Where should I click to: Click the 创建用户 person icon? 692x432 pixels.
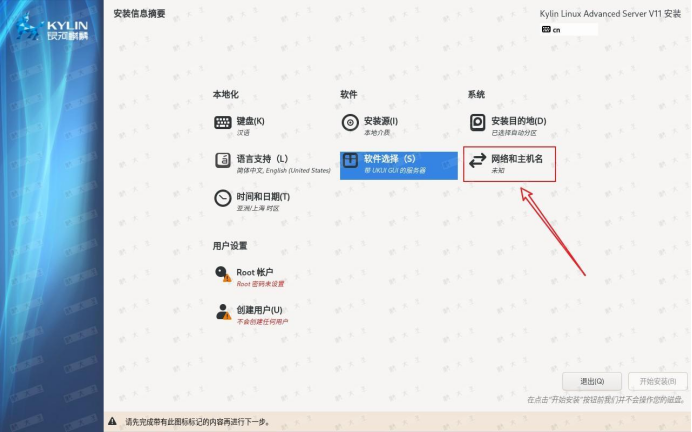(x=223, y=312)
